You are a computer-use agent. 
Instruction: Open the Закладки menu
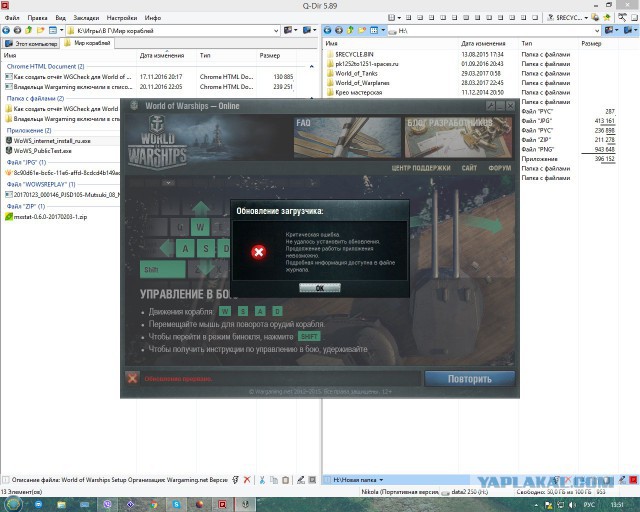(86, 18)
